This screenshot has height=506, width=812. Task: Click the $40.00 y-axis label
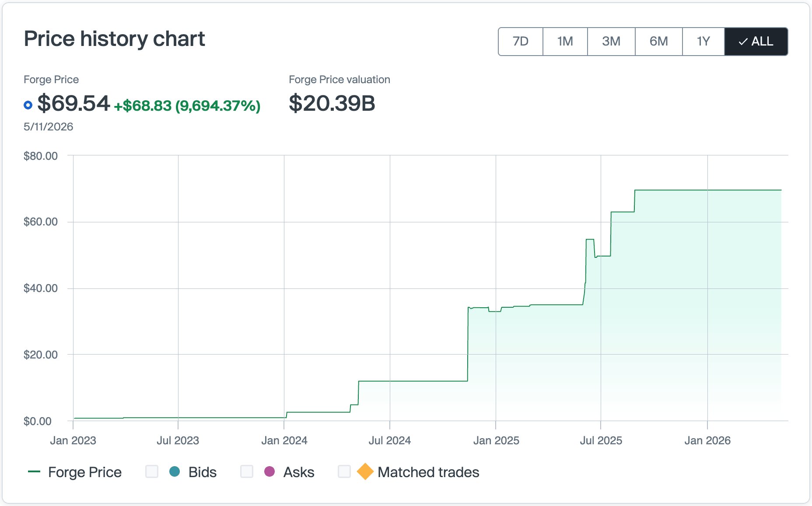pyautogui.click(x=41, y=288)
